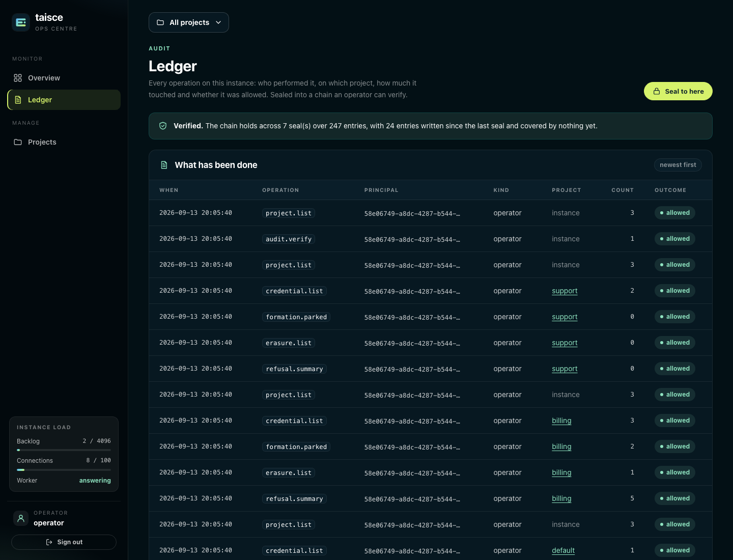Select the Backlog value 2 / 4096
The width and height of the screenshot is (733, 560).
pos(97,441)
